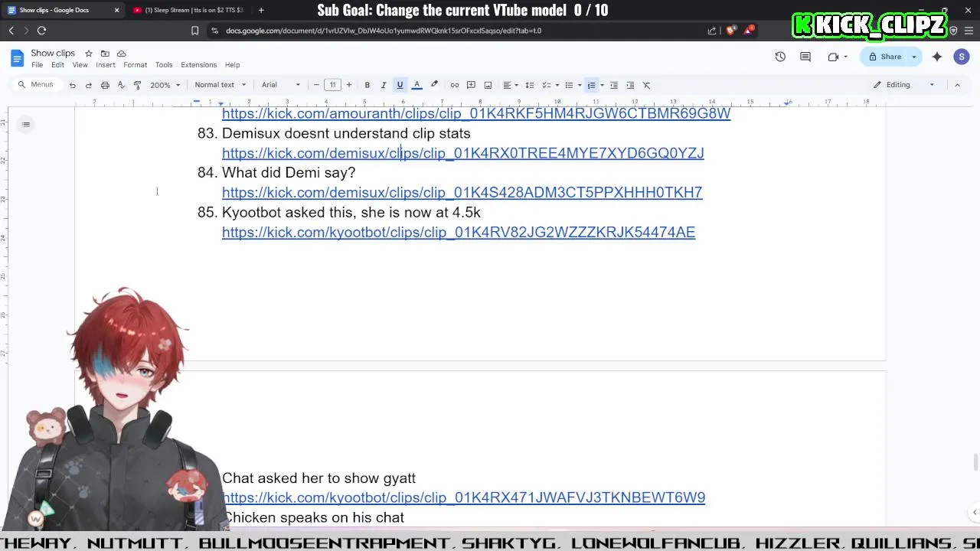Screen dimensions: 980x551
Task: Toggle underline formatting
Action: point(400,85)
